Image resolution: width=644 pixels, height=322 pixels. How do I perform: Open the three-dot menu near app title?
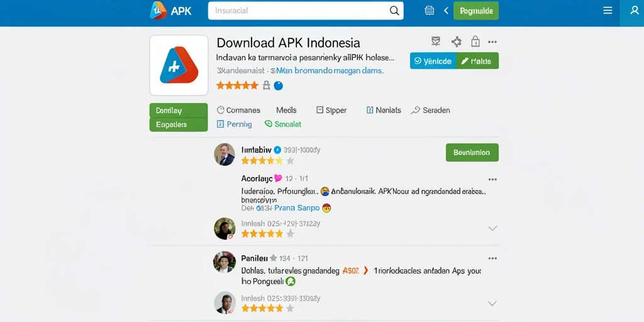[x=492, y=42]
